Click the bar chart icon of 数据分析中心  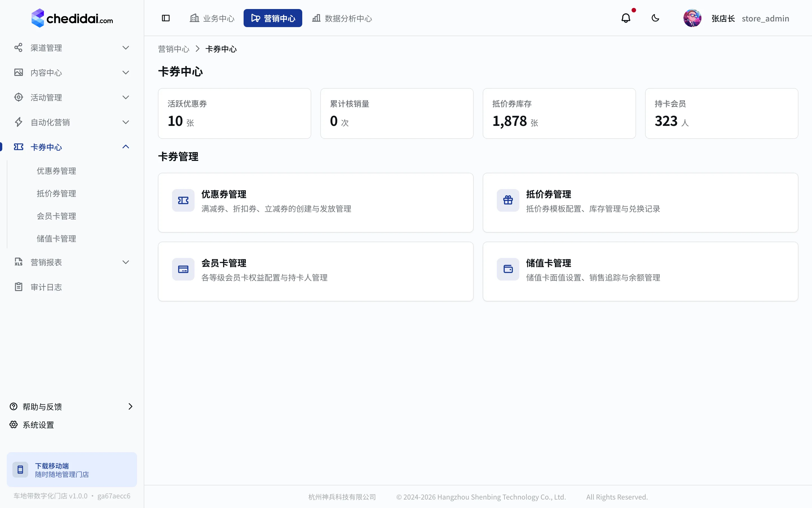coord(316,18)
